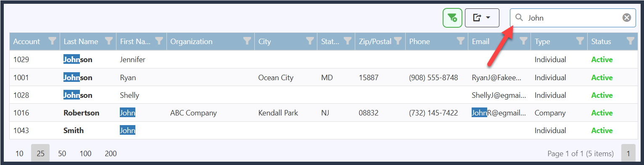
Task: Filter the Type column
Action: tap(580, 41)
